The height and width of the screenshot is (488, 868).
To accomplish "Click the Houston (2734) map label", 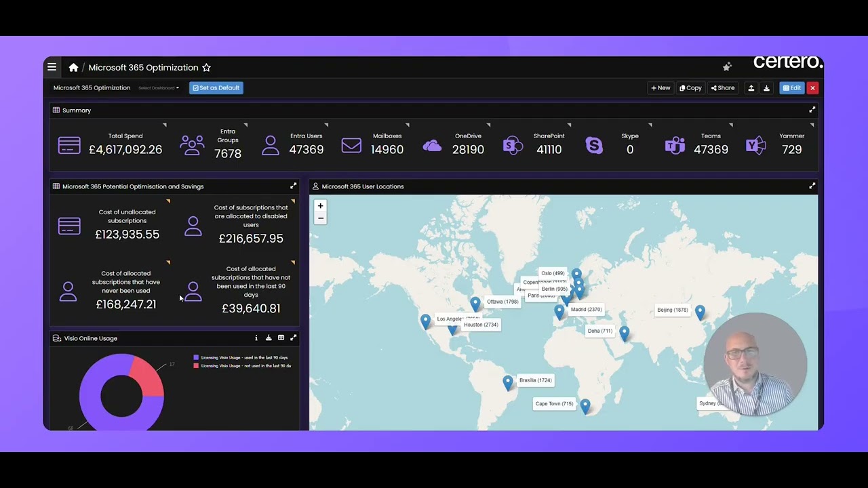I will coord(481,325).
